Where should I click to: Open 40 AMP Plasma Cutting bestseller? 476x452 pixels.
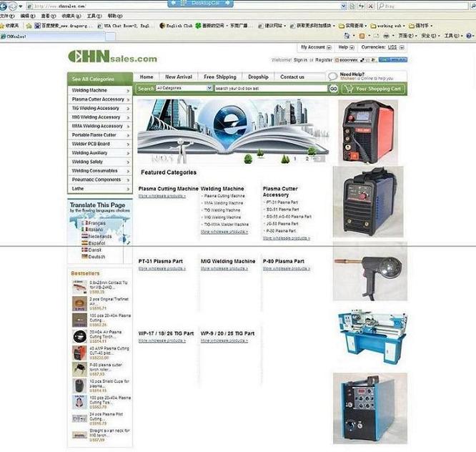[x=101, y=353]
